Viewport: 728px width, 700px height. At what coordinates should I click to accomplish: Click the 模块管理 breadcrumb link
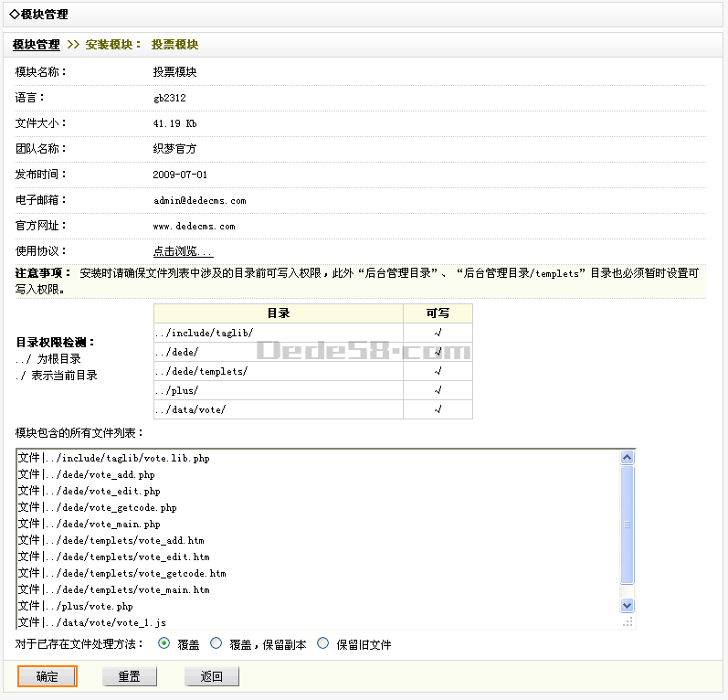point(36,45)
